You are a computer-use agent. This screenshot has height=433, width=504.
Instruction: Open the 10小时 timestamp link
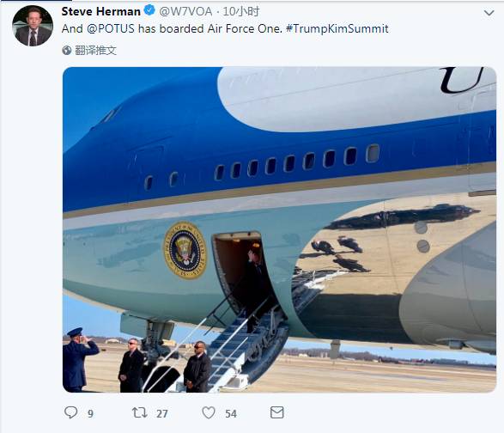240,11
